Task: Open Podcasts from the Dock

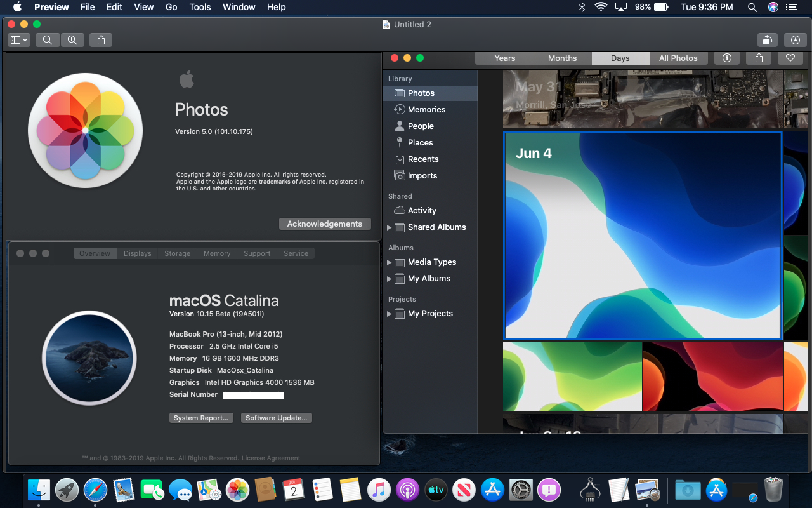Action: pyautogui.click(x=407, y=490)
